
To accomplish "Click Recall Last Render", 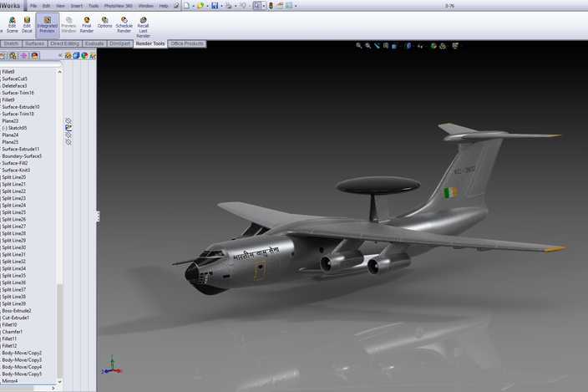I will point(143,27).
